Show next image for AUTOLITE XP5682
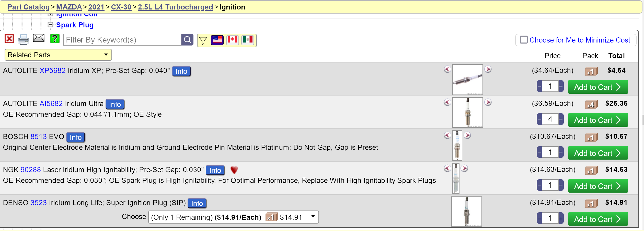The height and width of the screenshot is (231, 644). point(488,69)
